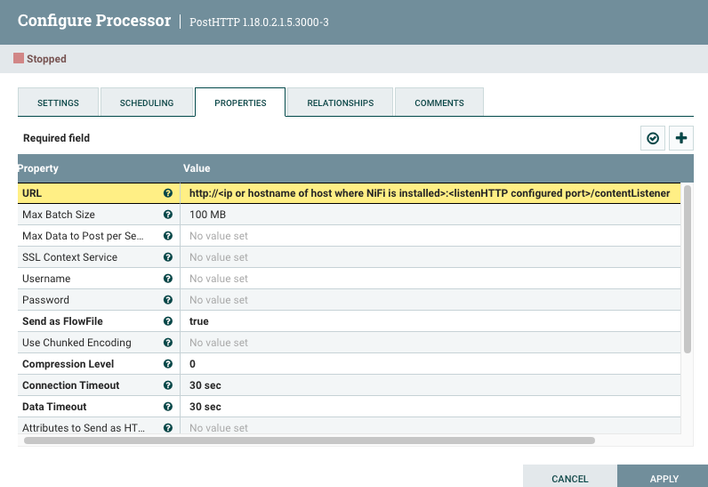Go to the Relationships tab
This screenshot has height=487, width=708.
[340, 102]
